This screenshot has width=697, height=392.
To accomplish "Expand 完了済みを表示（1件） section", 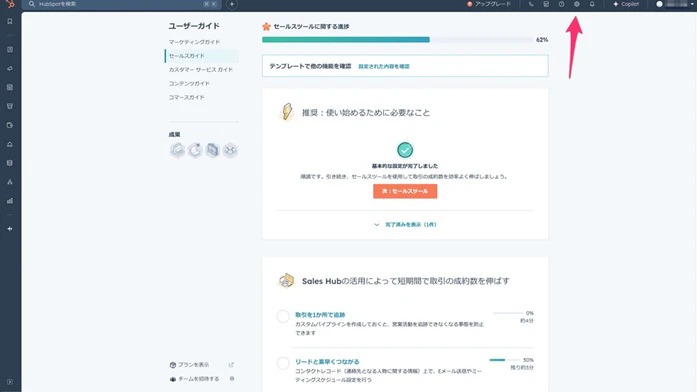I will click(x=405, y=224).
